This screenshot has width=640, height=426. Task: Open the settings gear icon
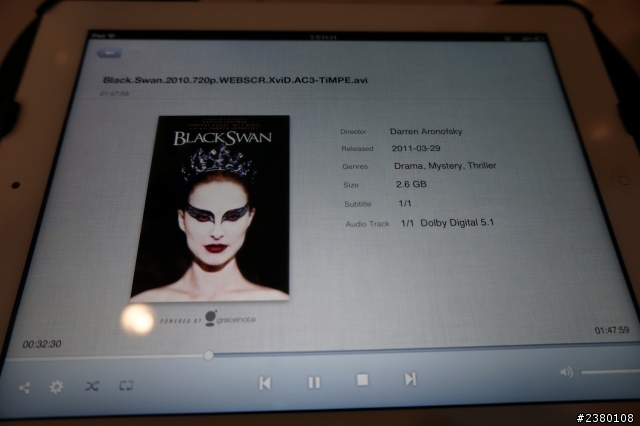[x=56, y=387]
